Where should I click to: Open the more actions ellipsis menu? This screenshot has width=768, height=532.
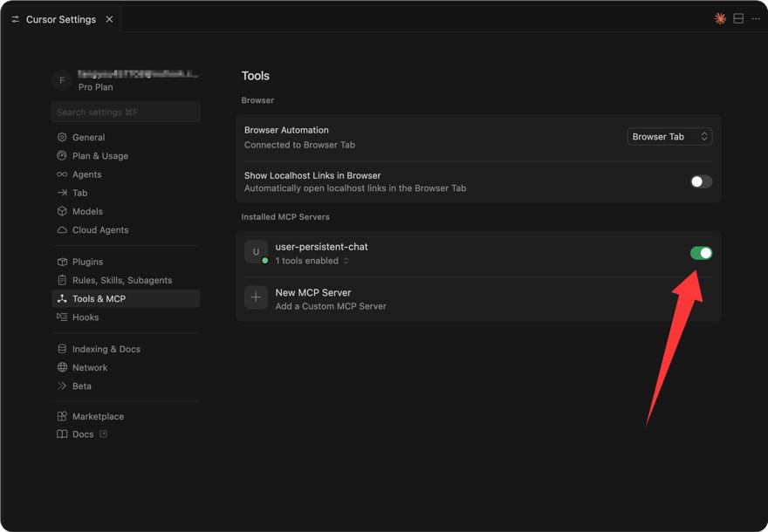[x=756, y=18]
